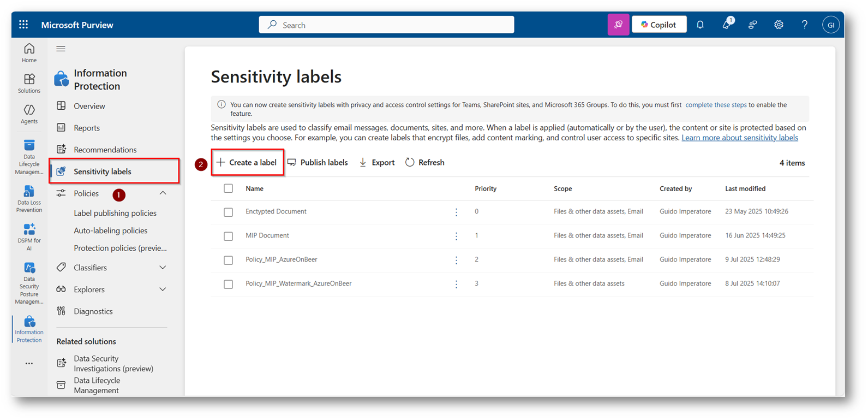Image resolution: width=868 pixels, height=420 pixels.
Task: Open the What's new bell with badge
Action: pos(727,24)
